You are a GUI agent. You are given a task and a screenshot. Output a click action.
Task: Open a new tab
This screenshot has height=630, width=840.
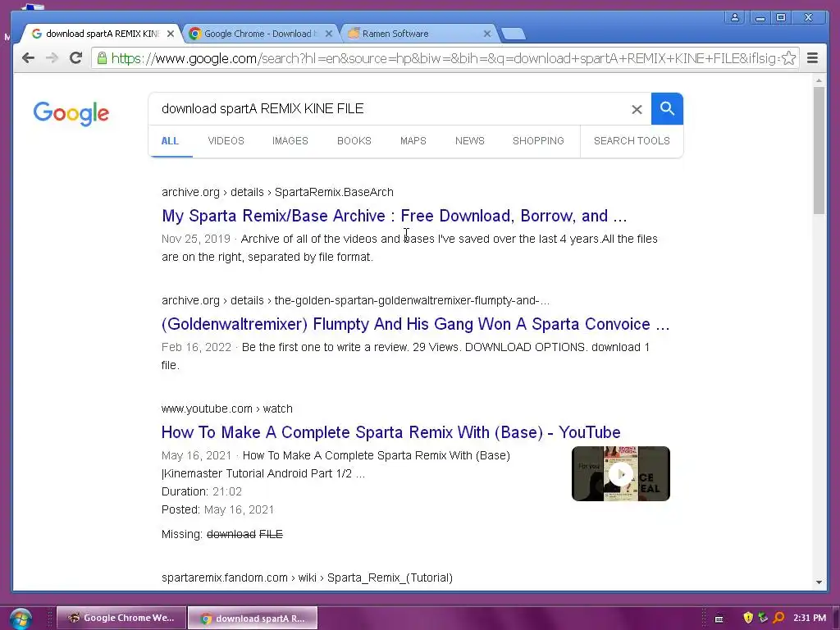click(x=514, y=34)
